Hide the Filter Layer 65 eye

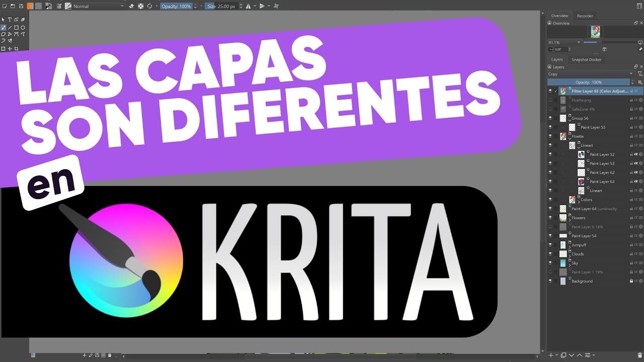tap(550, 91)
